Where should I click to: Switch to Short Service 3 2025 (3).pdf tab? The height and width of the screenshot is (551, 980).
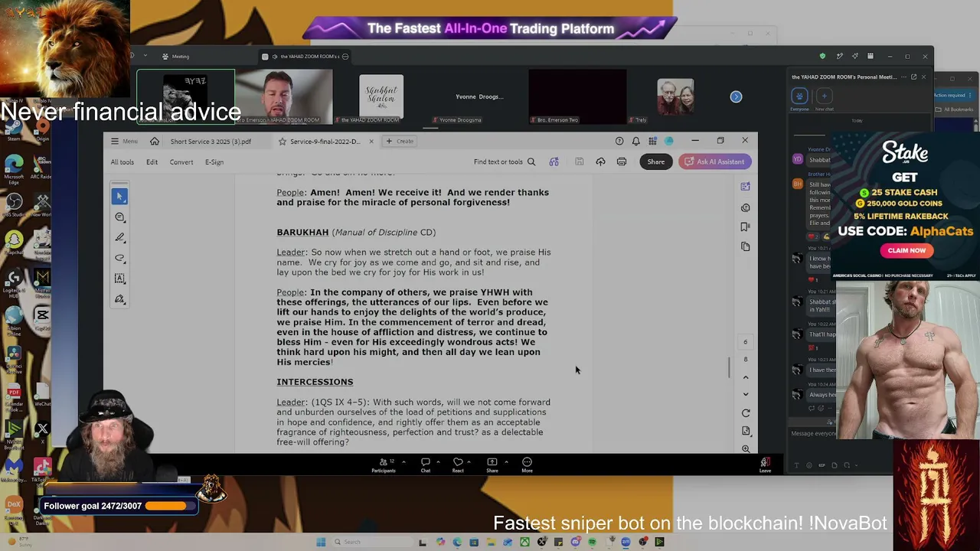point(211,142)
